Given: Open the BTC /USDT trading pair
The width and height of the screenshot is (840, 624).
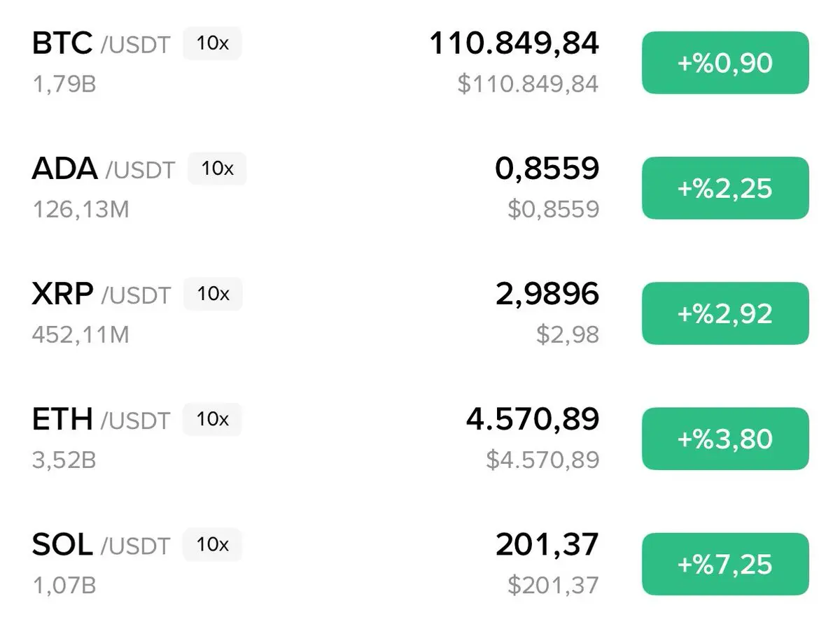Looking at the screenshot, I should pyautogui.click(x=420, y=63).
